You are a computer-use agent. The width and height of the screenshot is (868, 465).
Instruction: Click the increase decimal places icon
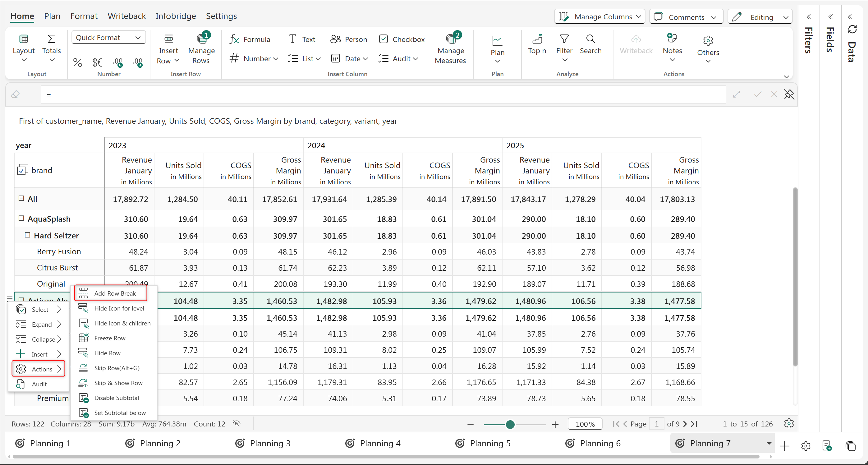pos(117,62)
